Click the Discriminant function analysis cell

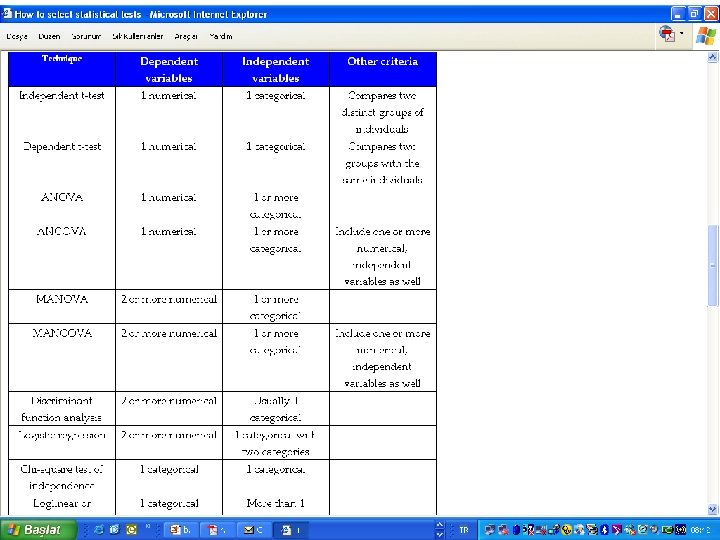(62, 409)
